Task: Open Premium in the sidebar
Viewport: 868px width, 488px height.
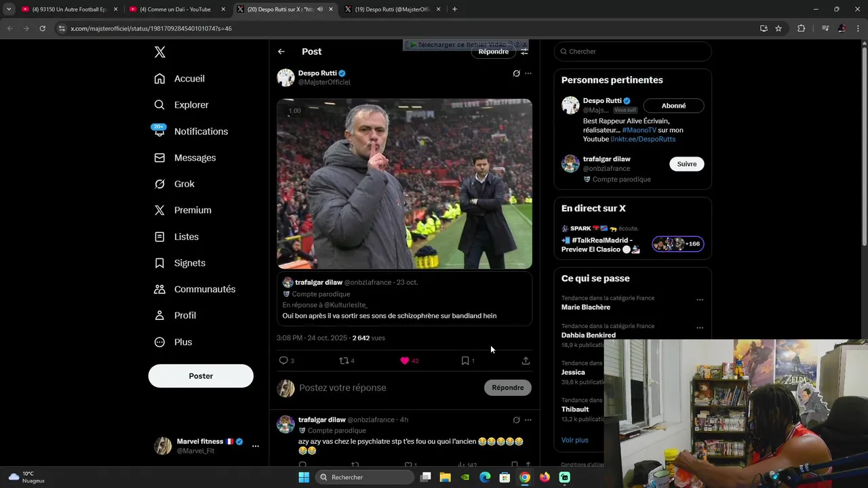Action: [x=182, y=210]
